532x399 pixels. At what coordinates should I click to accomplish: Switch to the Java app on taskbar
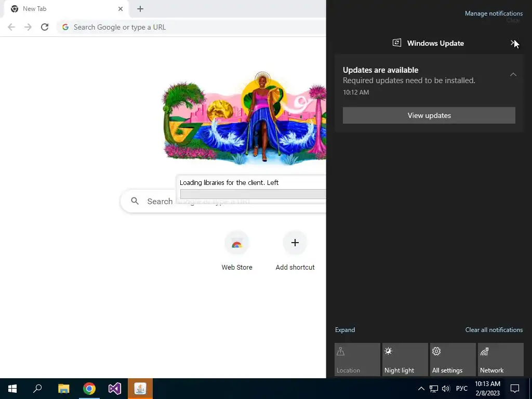pyautogui.click(x=140, y=389)
